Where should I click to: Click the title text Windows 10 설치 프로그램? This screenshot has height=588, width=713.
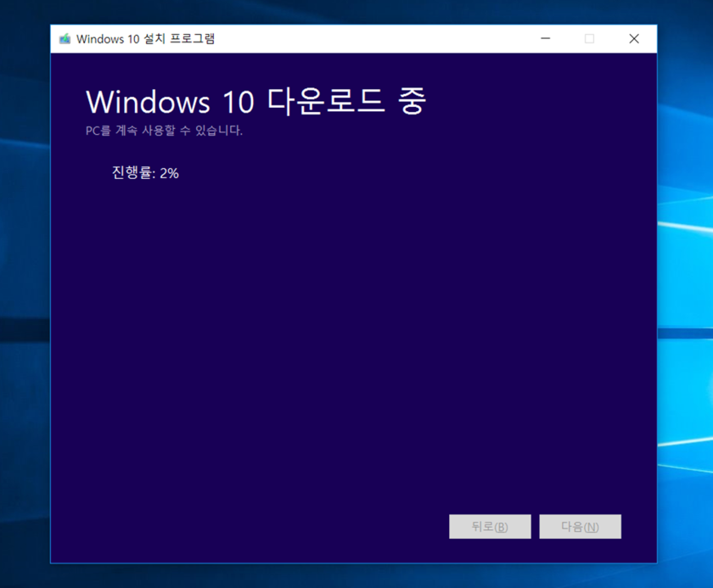145,39
